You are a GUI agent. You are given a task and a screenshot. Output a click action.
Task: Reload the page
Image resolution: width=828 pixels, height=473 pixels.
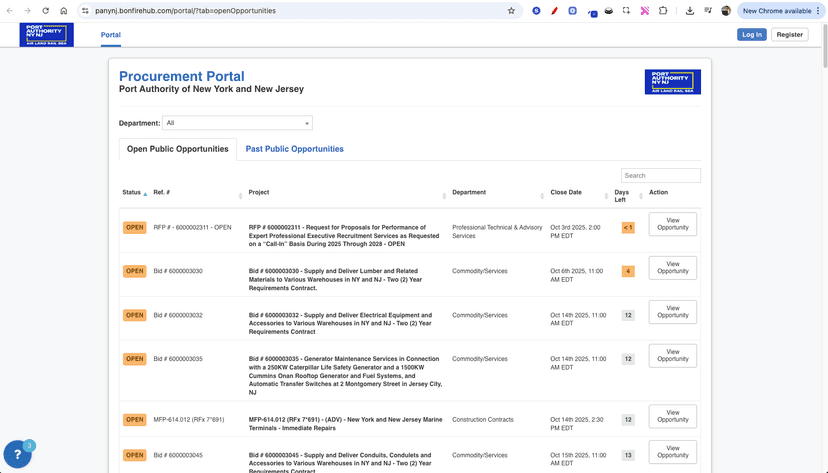click(x=45, y=11)
